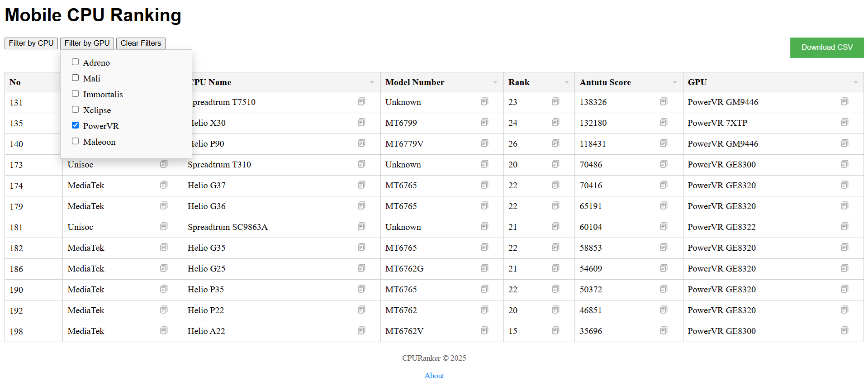Copy the model number MT6779V

[484, 143]
